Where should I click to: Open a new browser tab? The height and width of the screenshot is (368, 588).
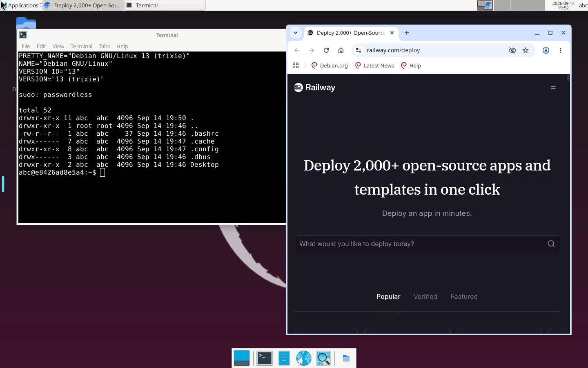pyautogui.click(x=407, y=33)
